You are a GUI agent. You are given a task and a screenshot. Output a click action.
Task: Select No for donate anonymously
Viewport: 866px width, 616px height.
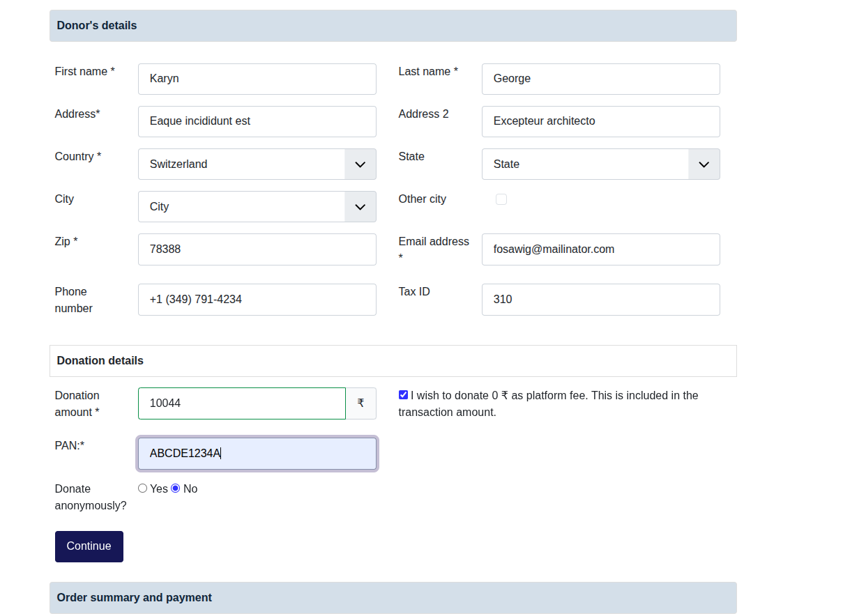click(176, 488)
